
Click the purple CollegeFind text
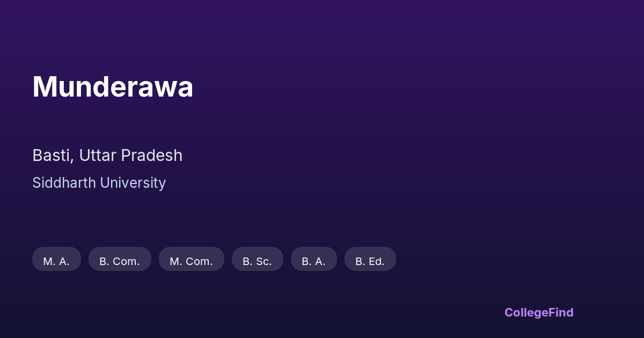538,312
